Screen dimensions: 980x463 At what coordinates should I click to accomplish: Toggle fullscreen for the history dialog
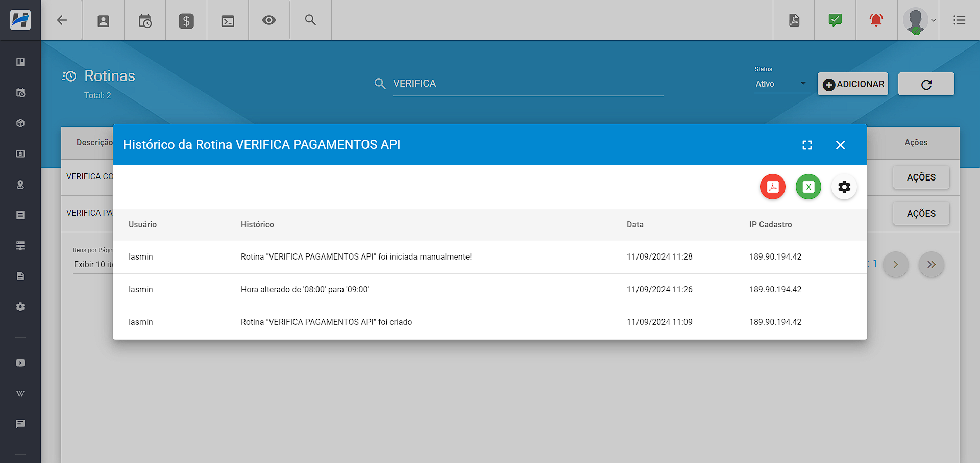(807, 145)
